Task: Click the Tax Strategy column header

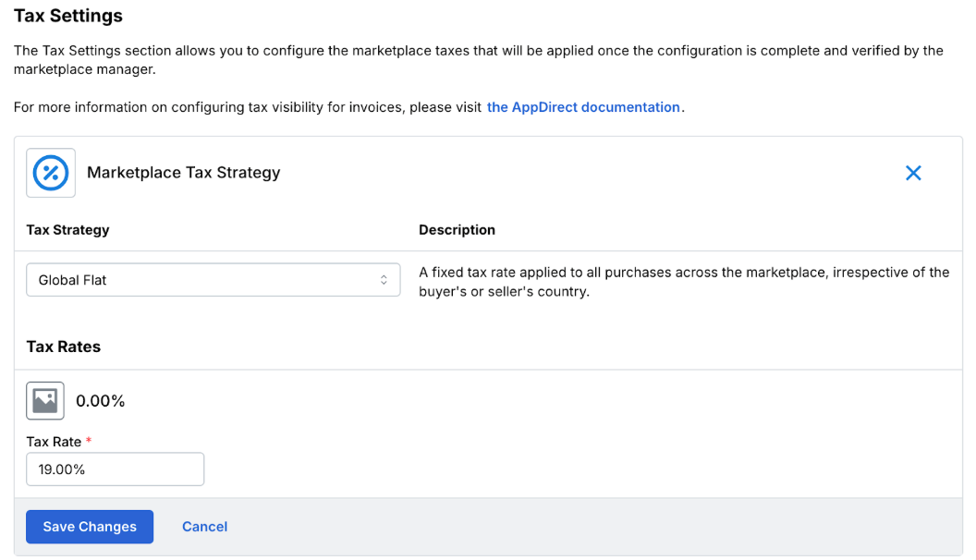Action: click(67, 230)
